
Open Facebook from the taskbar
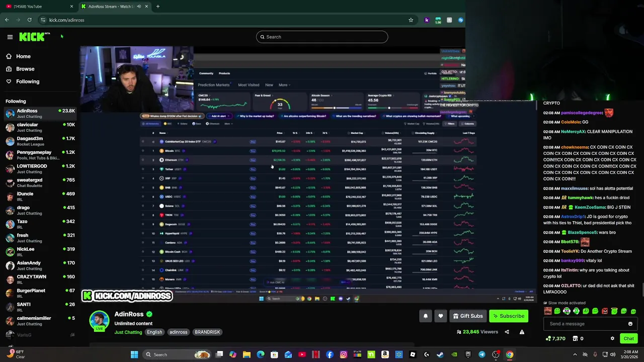click(330, 354)
